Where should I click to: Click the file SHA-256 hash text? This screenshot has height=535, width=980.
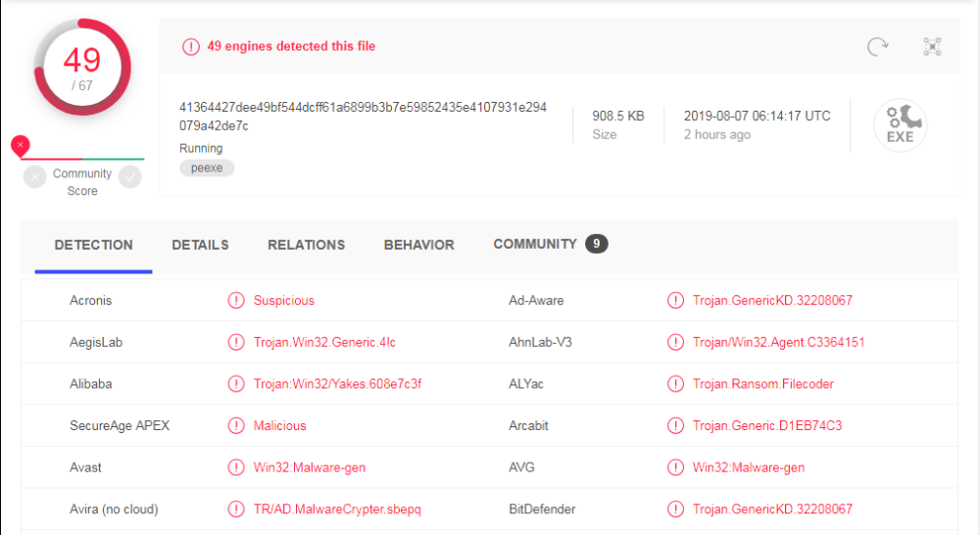364,117
